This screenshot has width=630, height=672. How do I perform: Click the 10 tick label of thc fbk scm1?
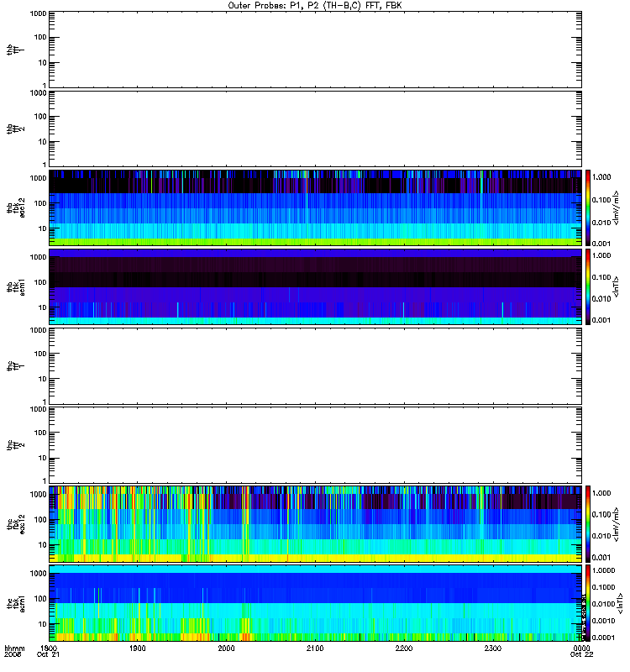(43, 624)
